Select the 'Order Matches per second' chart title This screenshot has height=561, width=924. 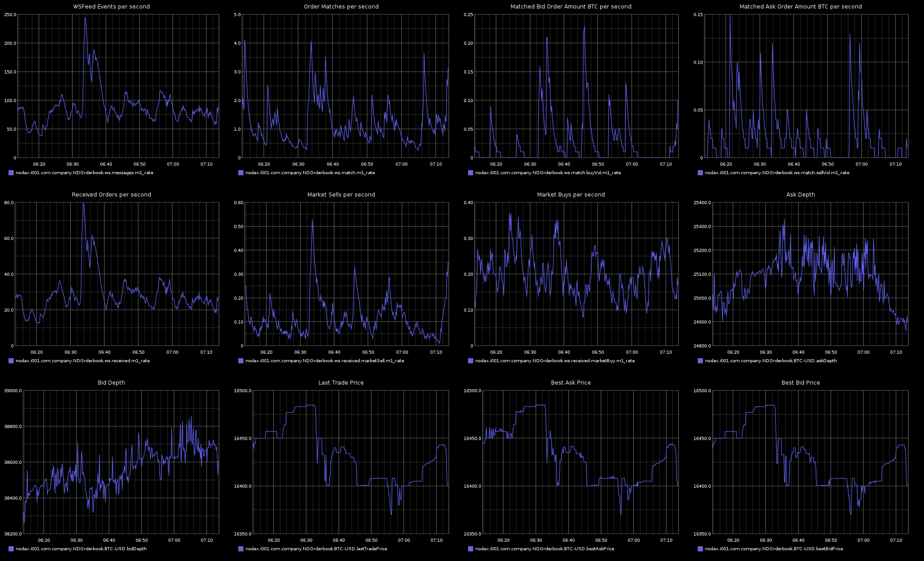[341, 7]
